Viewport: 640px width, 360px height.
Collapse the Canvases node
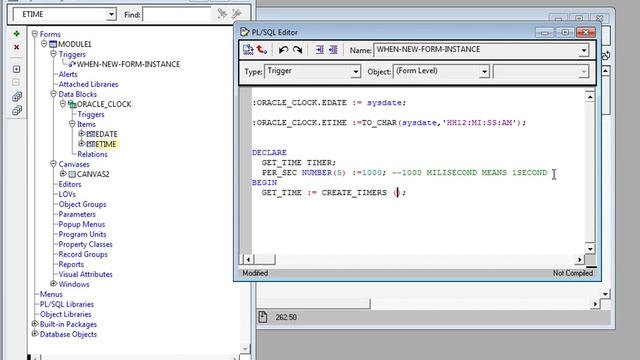click(x=53, y=164)
